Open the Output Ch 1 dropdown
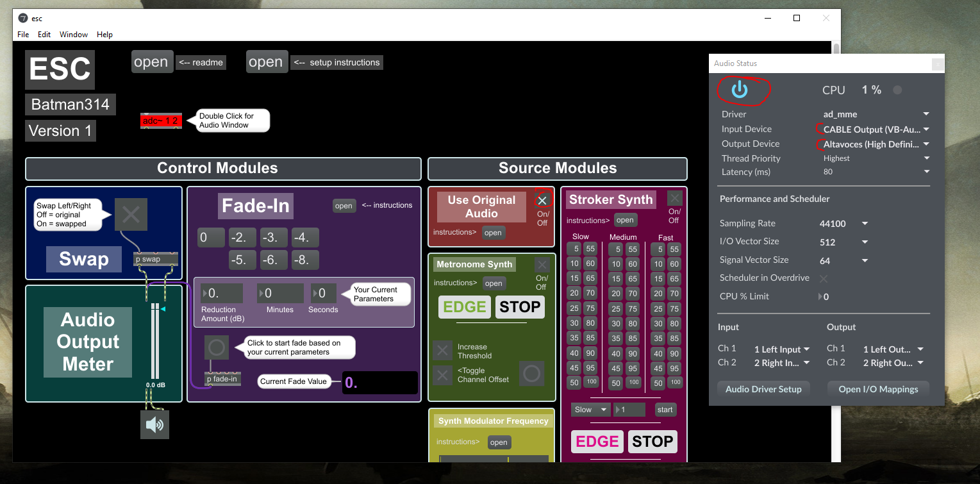 893,349
